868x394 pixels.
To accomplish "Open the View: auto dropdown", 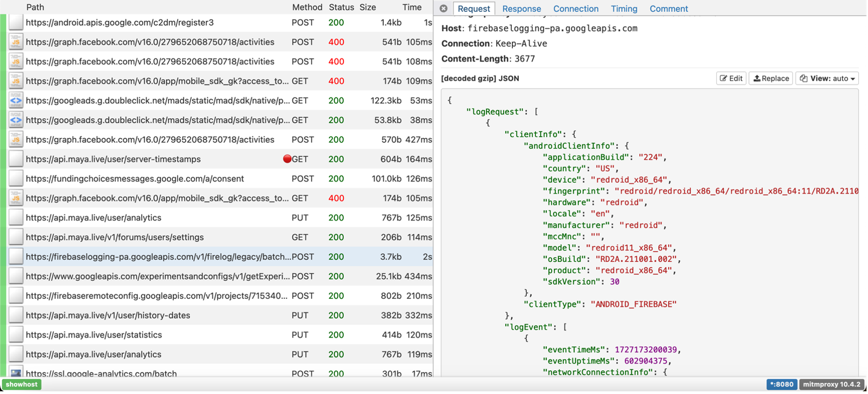I will click(827, 78).
